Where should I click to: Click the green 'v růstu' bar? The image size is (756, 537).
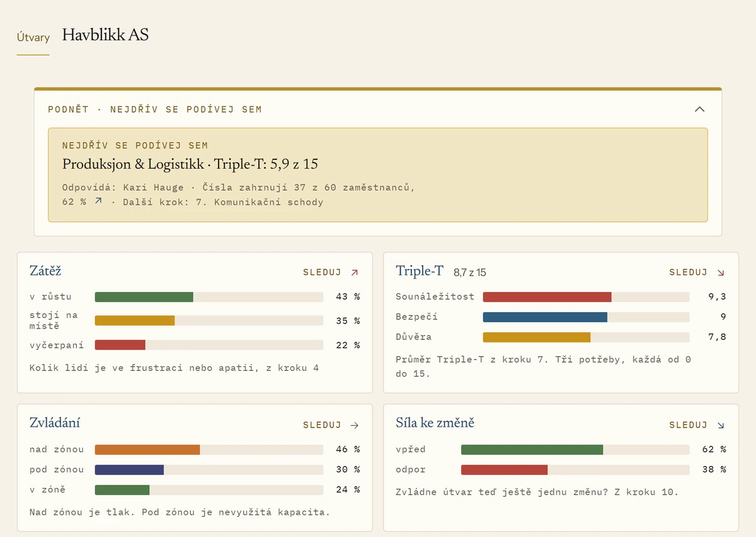coord(144,297)
